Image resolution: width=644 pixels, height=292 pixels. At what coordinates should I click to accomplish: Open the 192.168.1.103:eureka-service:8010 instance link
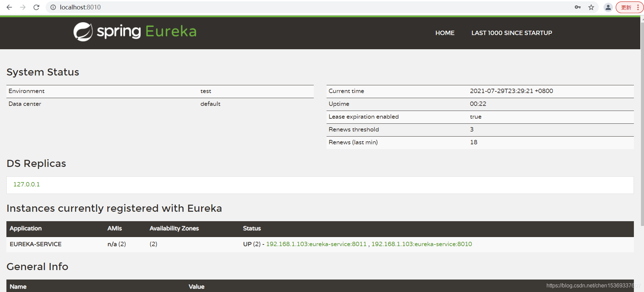[x=421, y=244]
